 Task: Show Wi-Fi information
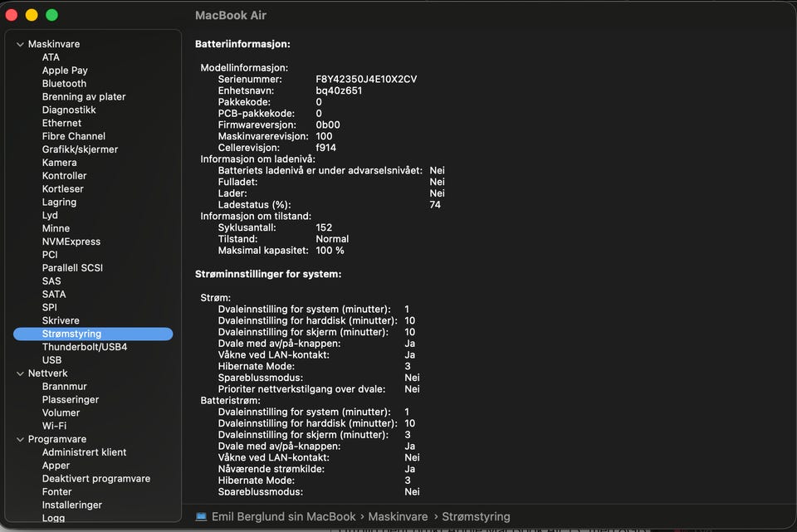tap(55, 427)
